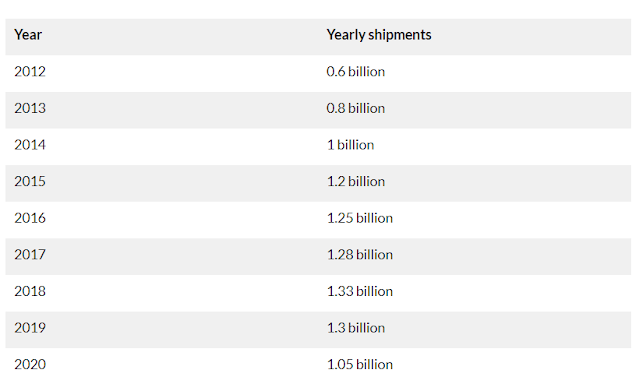Select the 1.28 billion shipments value

360,255
